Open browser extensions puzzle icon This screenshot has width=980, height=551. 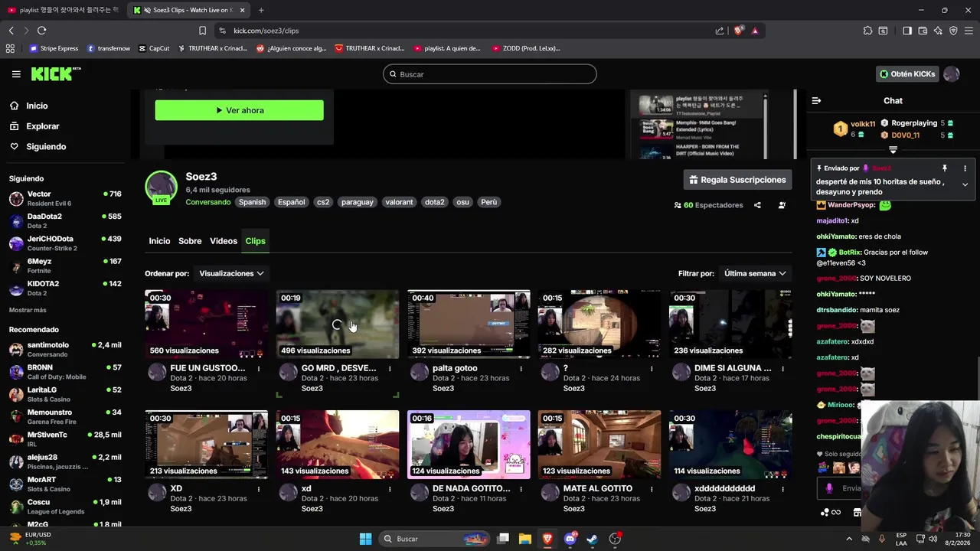pyautogui.click(x=867, y=31)
